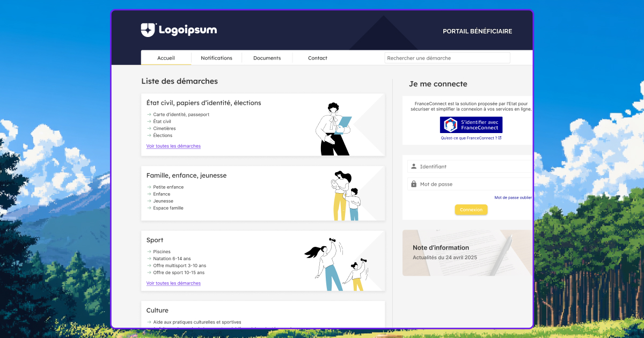Return to the Accueil tab
The width and height of the screenshot is (644, 338).
(x=166, y=57)
